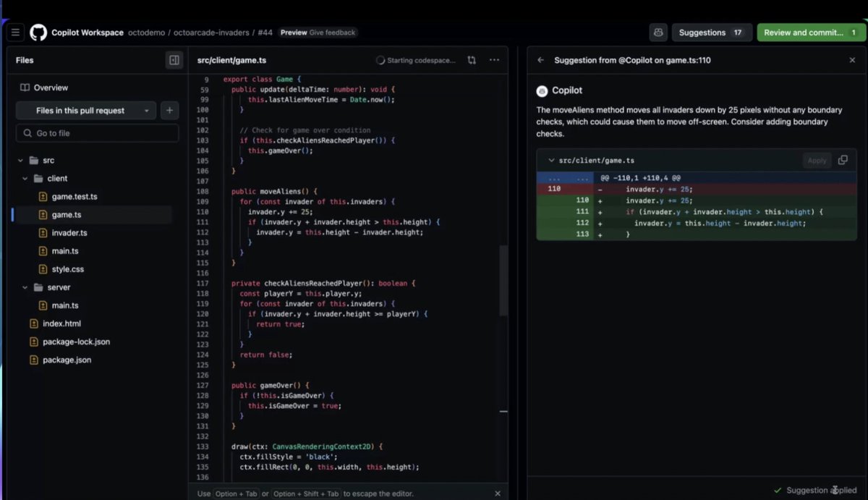This screenshot has width=868, height=500.
Task: Open pull request #44 breadcrumb
Action: 265,33
